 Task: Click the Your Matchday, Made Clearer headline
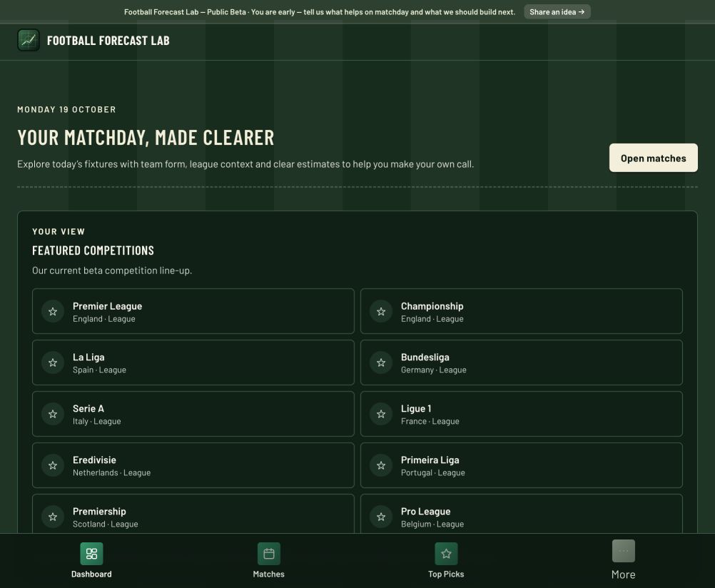[146, 137]
